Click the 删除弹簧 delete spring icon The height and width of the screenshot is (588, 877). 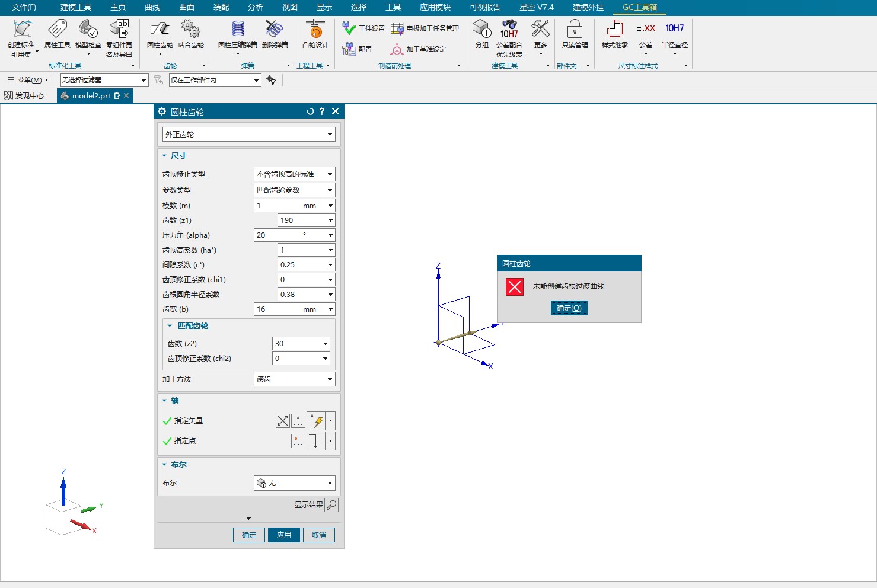[x=275, y=30]
